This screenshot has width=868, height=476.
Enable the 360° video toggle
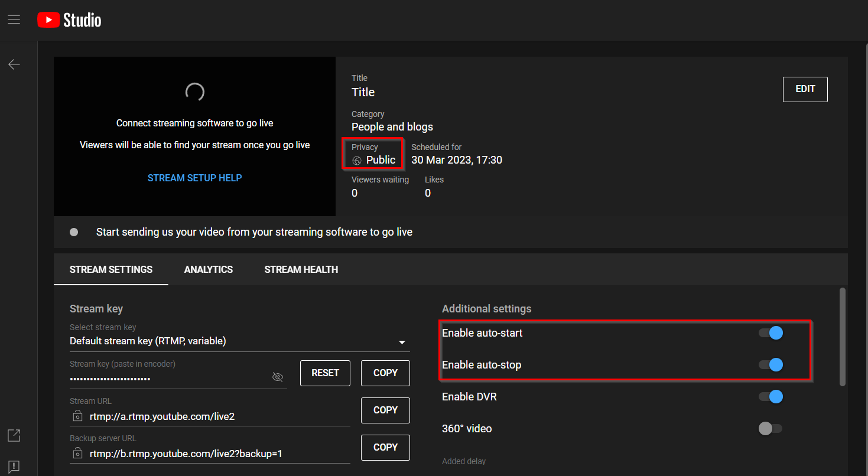770,428
